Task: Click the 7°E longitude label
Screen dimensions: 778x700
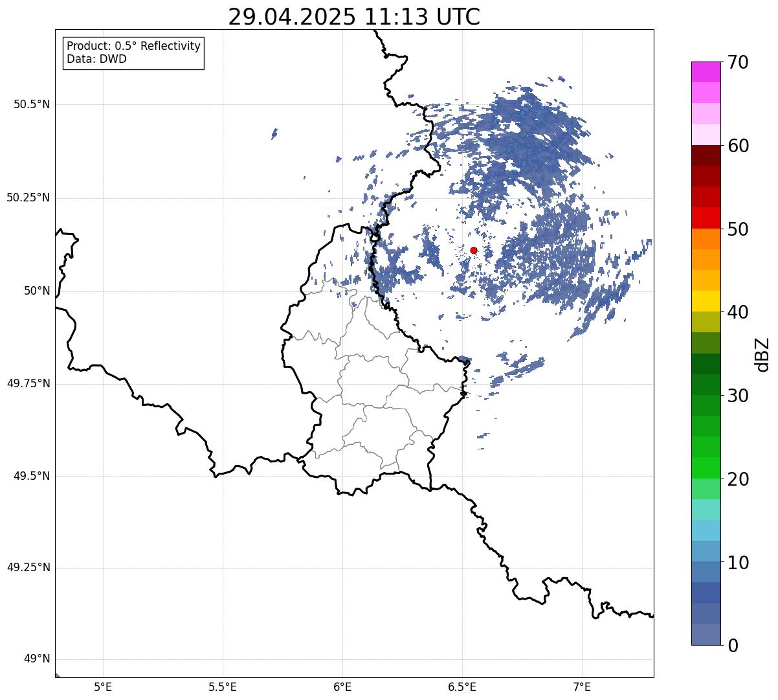Action: (x=582, y=686)
